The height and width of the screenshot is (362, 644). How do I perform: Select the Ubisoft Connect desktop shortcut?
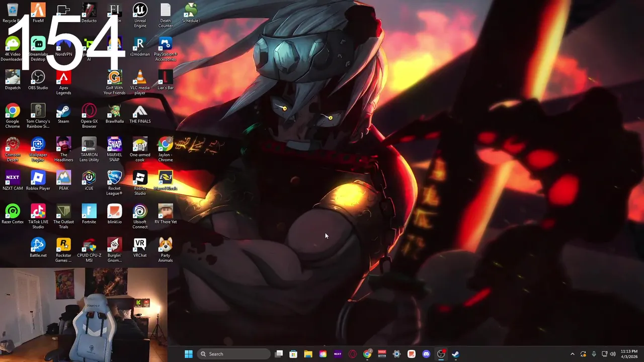coord(140,217)
